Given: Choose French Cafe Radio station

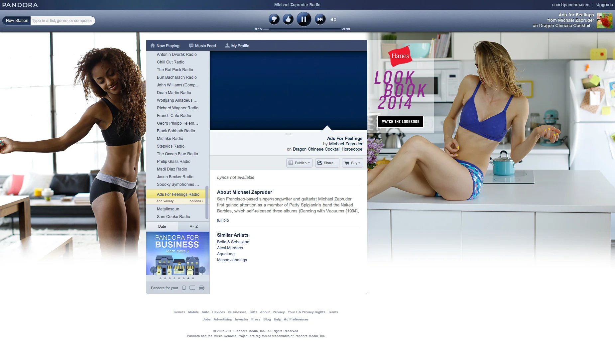Looking at the screenshot, I should 174,116.
